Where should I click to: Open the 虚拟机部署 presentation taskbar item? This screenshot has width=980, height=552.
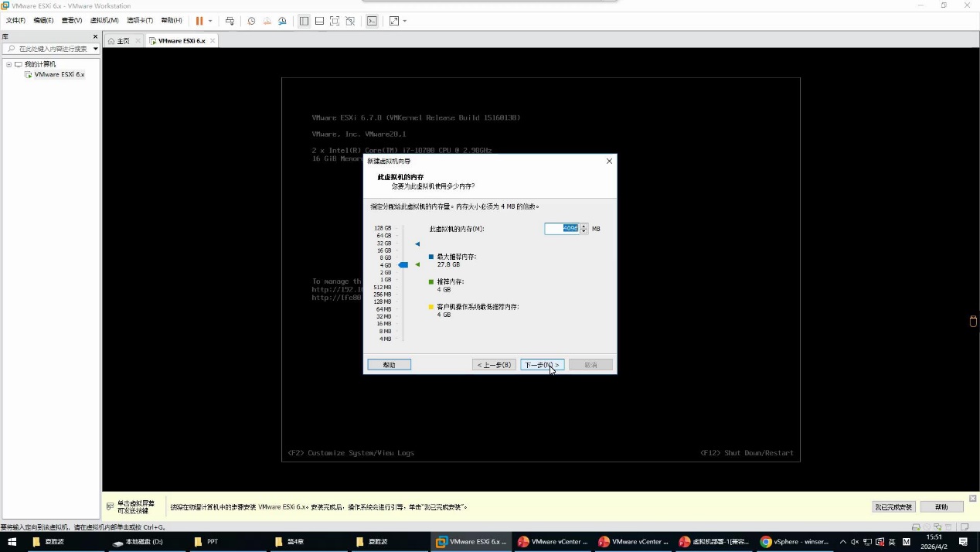715,542
